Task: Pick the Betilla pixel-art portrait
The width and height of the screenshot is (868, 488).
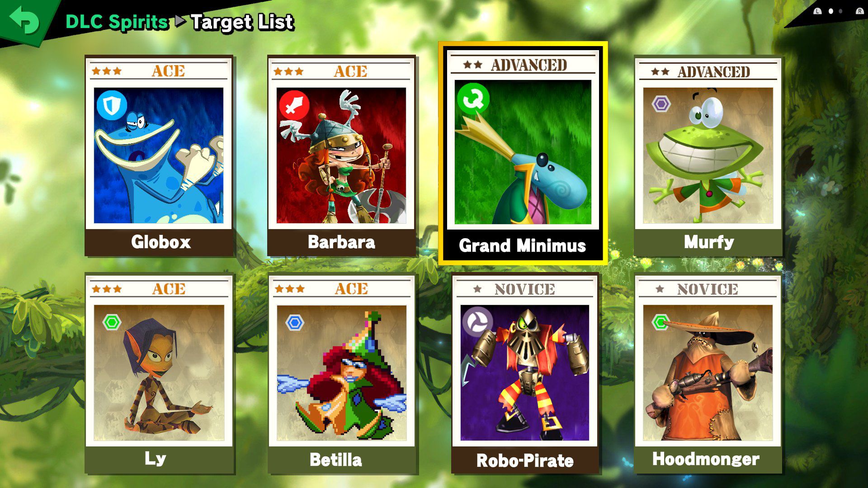Action: click(342, 373)
